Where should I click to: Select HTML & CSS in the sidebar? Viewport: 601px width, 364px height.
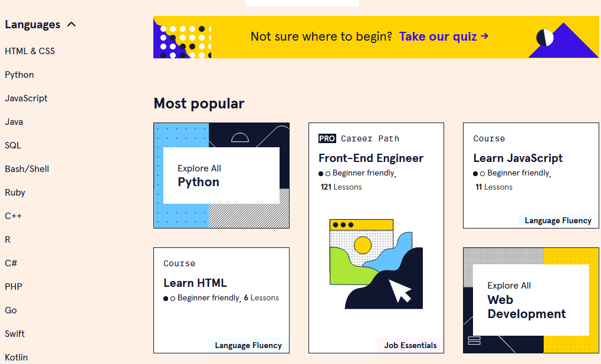(30, 51)
